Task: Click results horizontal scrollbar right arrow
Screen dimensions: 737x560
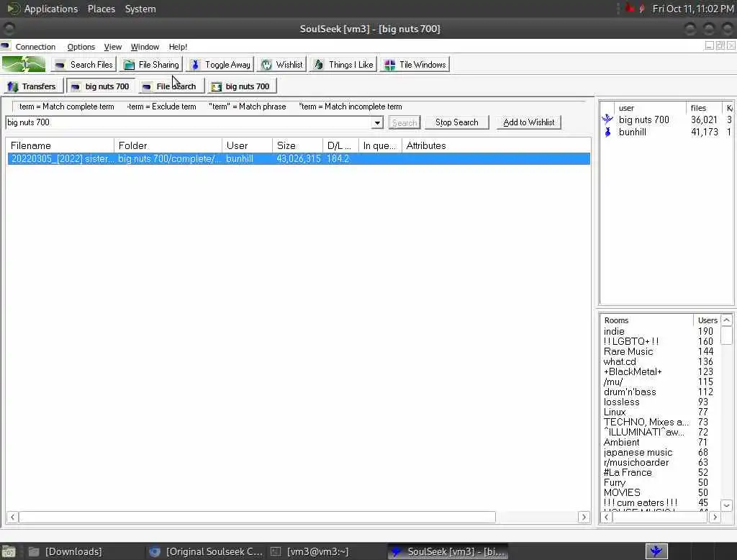Action: pos(584,518)
